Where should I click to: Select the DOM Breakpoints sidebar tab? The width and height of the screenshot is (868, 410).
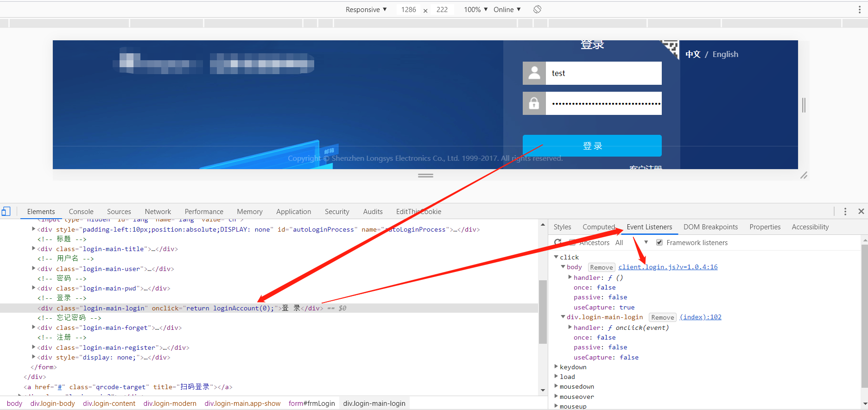(710, 227)
